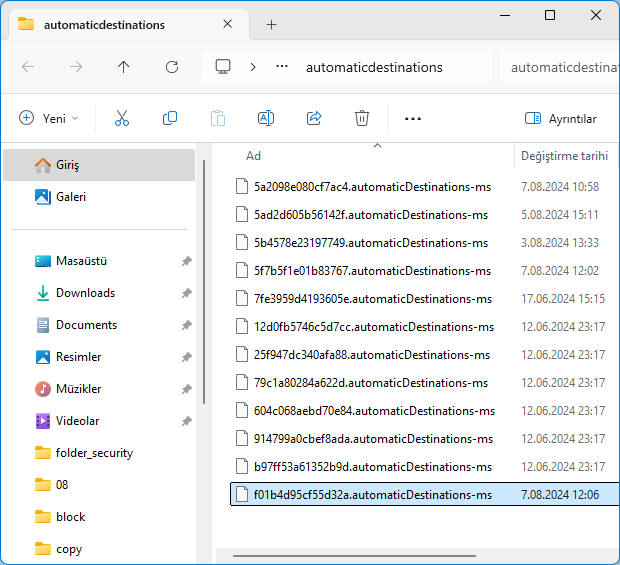Image resolution: width=620 pixels, height=565 pixels.
Task: Refresh the current folder view
Action: [x=172, y=67]
